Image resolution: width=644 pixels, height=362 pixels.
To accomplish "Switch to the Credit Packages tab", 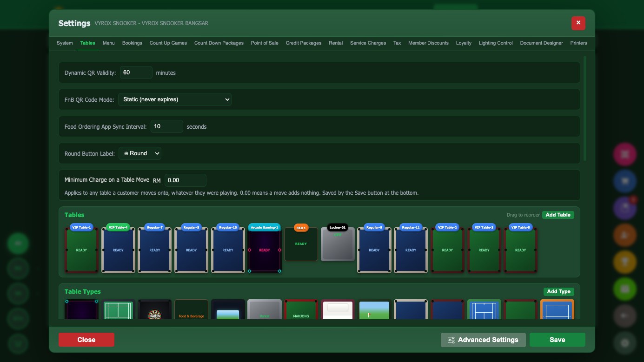I will (x=304, y=43).
